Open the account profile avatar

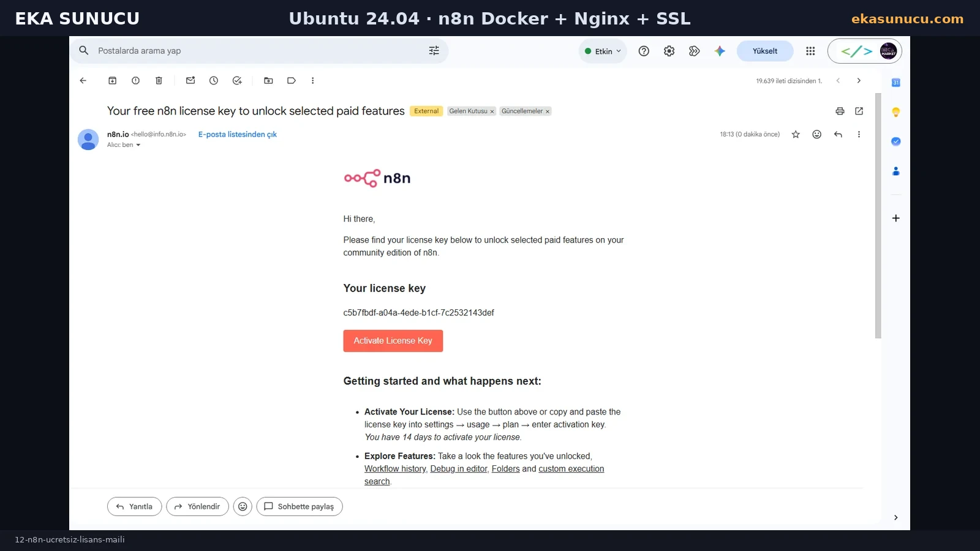pos(888,51)
